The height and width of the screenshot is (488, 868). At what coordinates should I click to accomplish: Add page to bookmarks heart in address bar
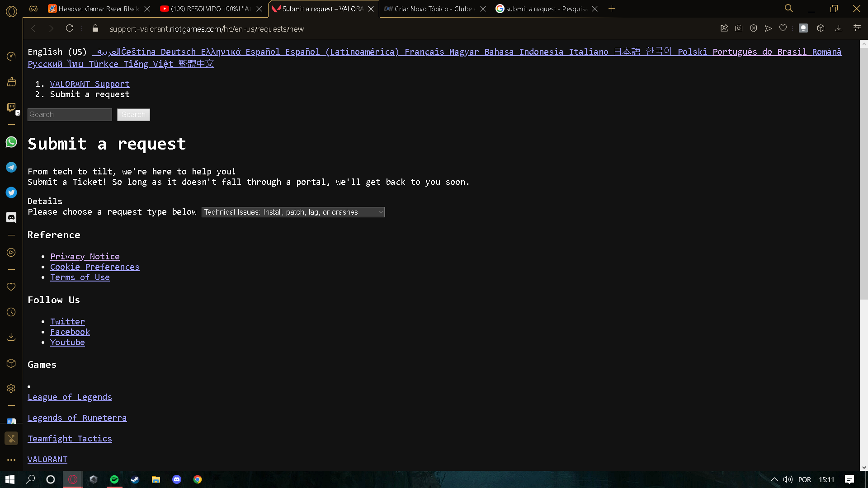click(783, 28)
